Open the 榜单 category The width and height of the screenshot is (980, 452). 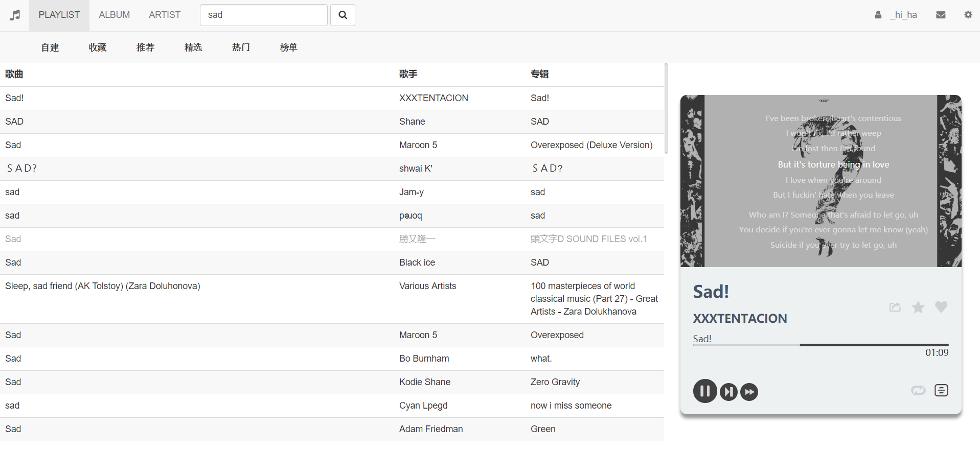point(289,47)
